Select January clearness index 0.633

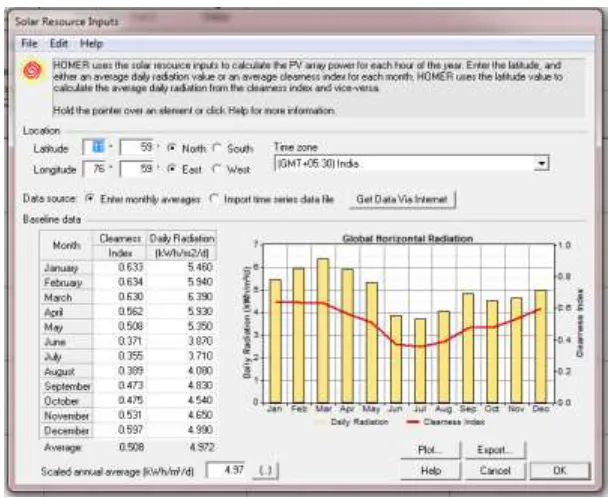(119, 267)
